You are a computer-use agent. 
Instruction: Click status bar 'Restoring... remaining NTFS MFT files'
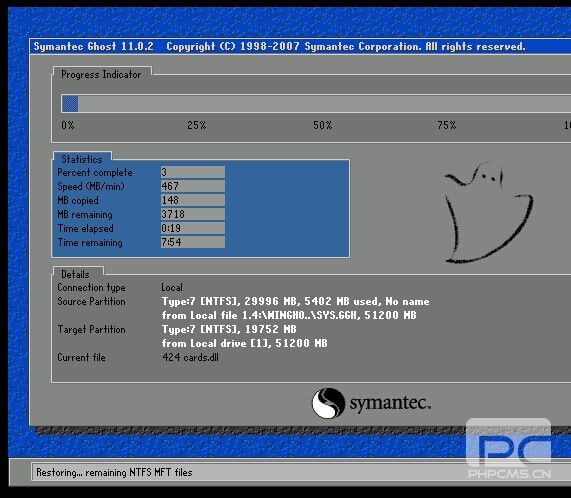(114, 473)
